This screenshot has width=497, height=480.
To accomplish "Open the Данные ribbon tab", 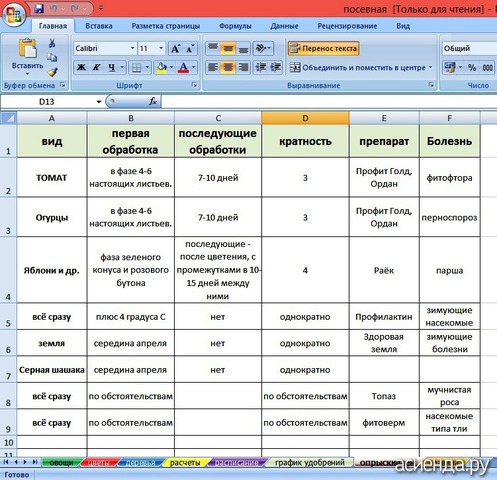I will 284,26.
